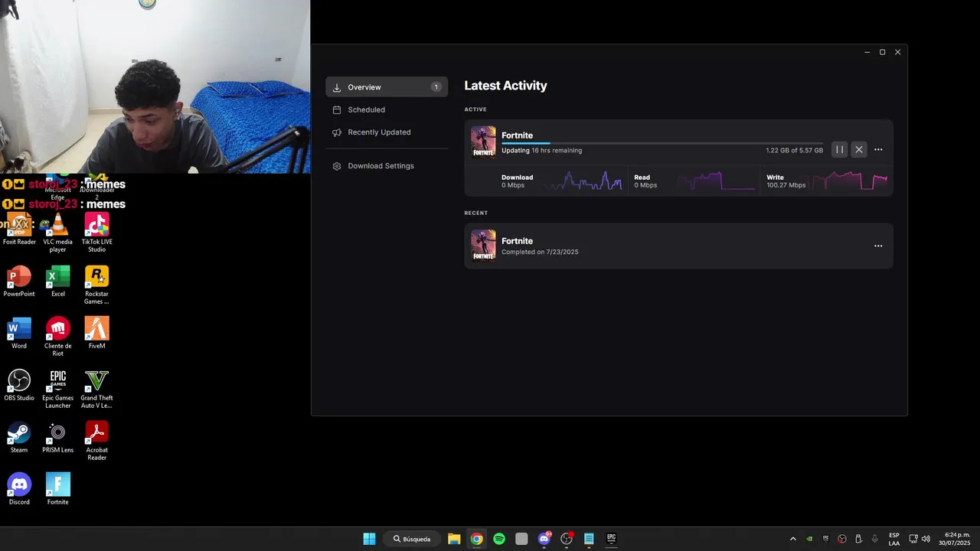Select the Overview tab in the sidebar

pos(387,87)
